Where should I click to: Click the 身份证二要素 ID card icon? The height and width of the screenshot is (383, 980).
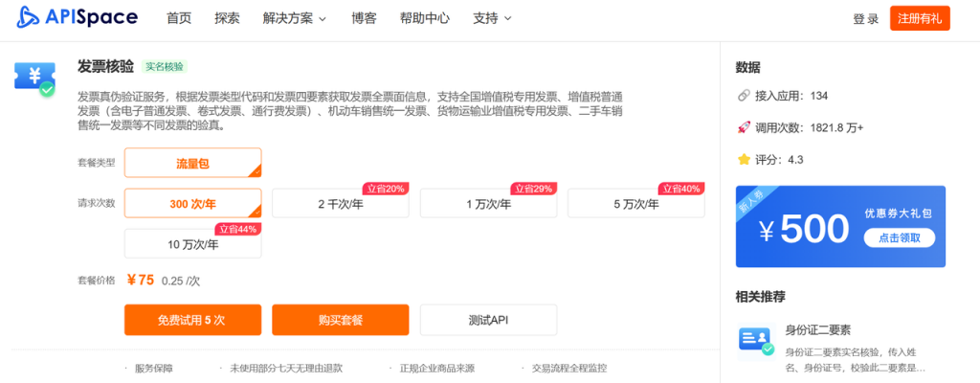[756, 342]
